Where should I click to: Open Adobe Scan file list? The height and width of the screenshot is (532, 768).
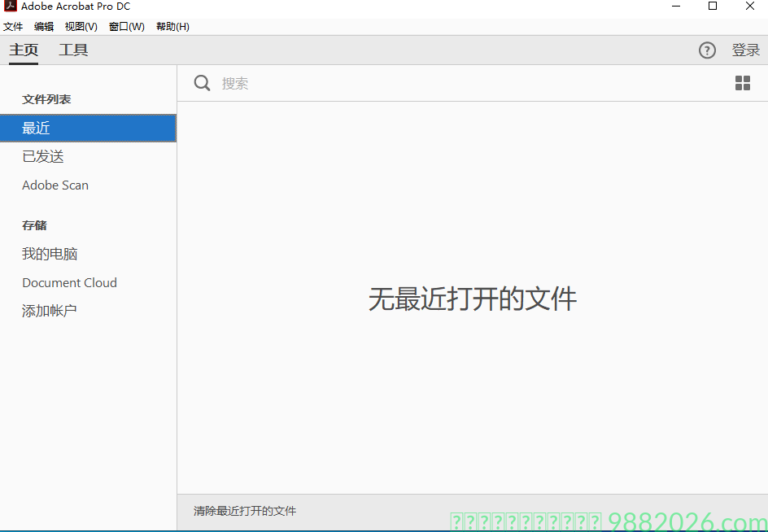55,185
